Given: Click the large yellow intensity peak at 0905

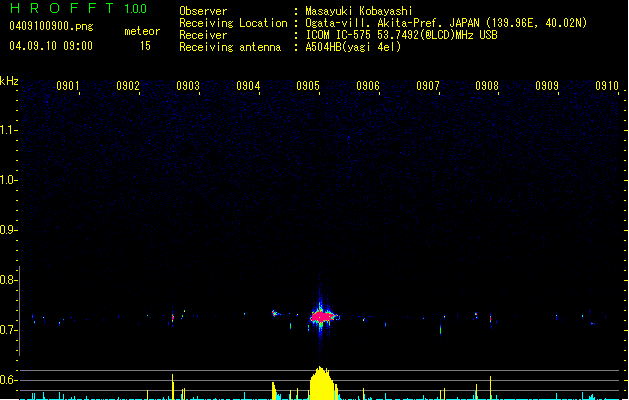Looking at the screenshot, I should [321, 383].
